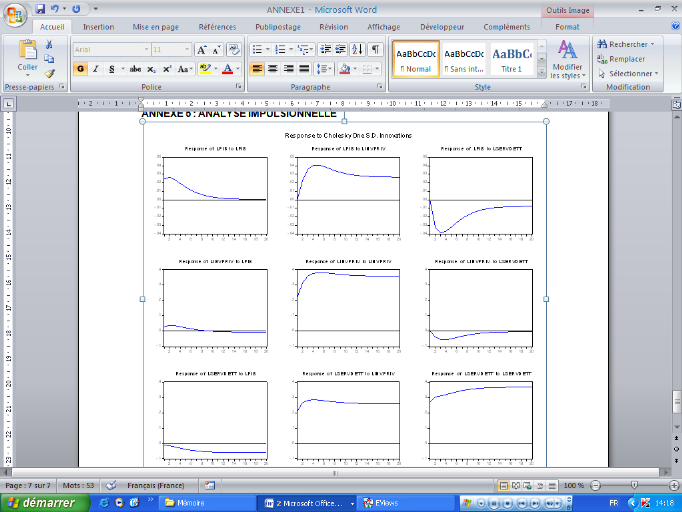This screenshot has width=682, height=512.
Task: Switch to the Insertion ribbon tab
Action: pos(98,27)
